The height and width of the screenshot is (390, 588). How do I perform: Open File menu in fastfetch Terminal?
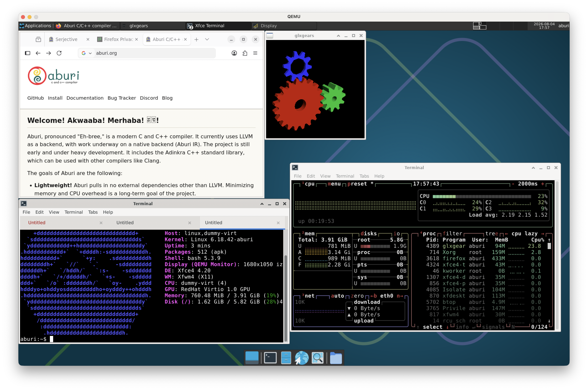26,212
